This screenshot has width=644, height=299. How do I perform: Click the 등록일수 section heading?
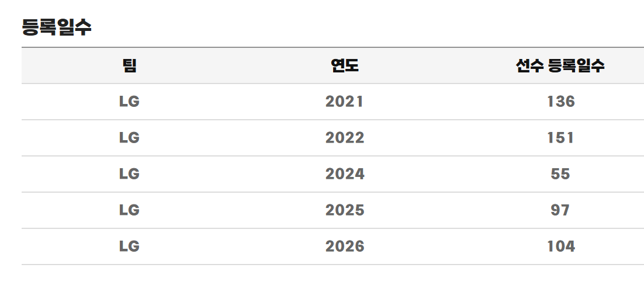57,28
